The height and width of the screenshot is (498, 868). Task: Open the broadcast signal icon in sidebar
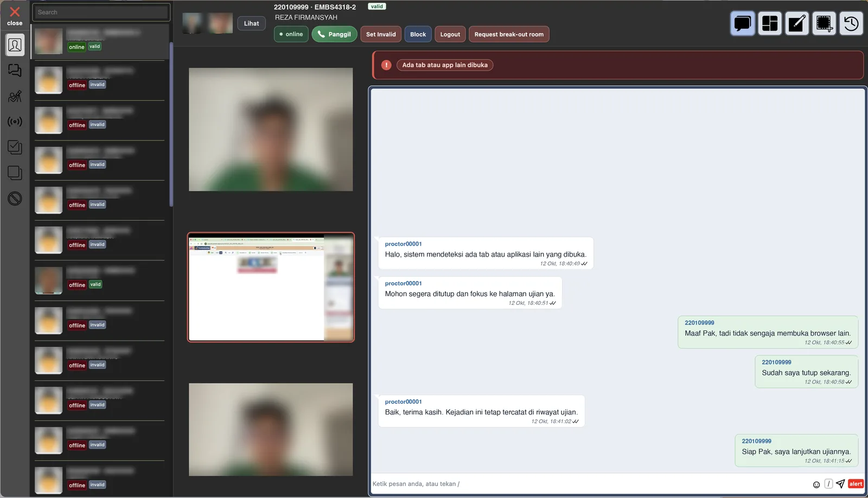[15, 122]
